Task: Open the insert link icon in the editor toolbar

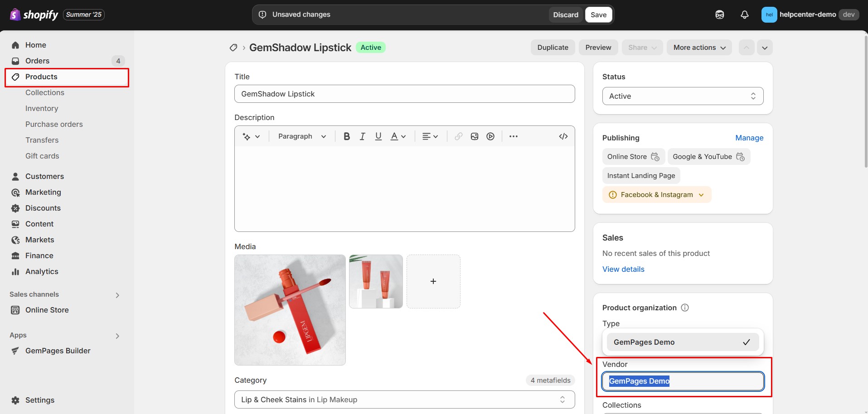Action: [458, 136]
